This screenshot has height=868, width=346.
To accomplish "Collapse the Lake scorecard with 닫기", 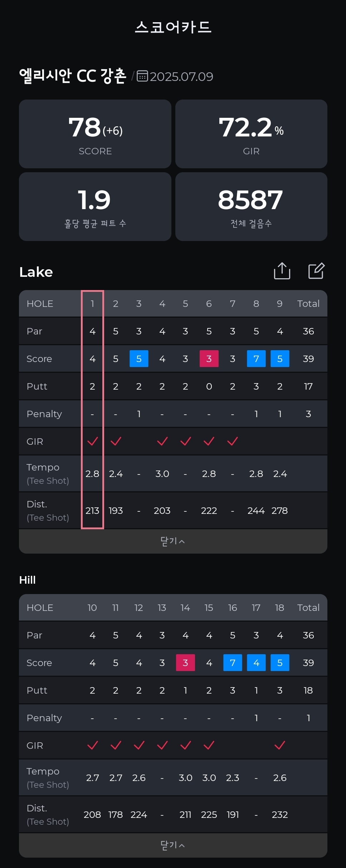I will pos(173,541).
